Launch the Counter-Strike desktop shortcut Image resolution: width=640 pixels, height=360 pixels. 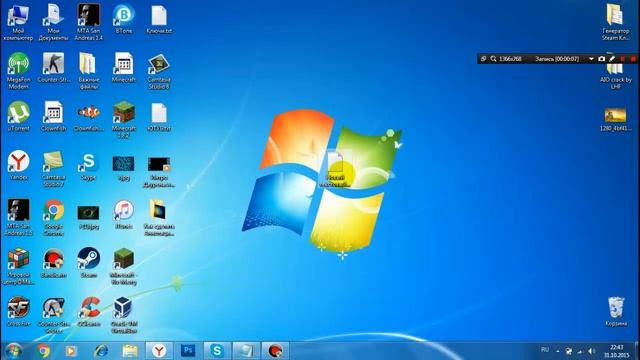click(53, 68)
